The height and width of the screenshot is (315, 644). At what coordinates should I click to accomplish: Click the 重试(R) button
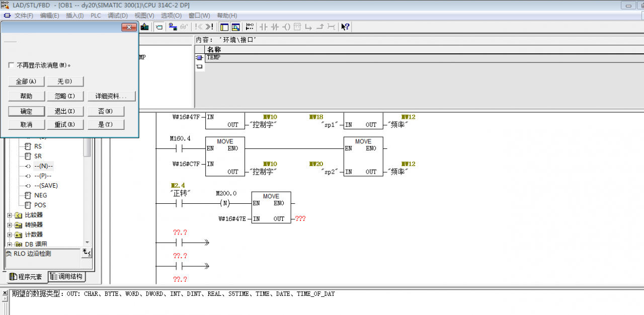click(65, 125)
